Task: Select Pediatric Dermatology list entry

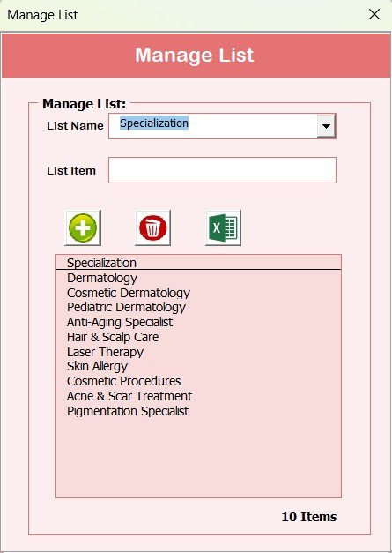Action: (198, 307)
